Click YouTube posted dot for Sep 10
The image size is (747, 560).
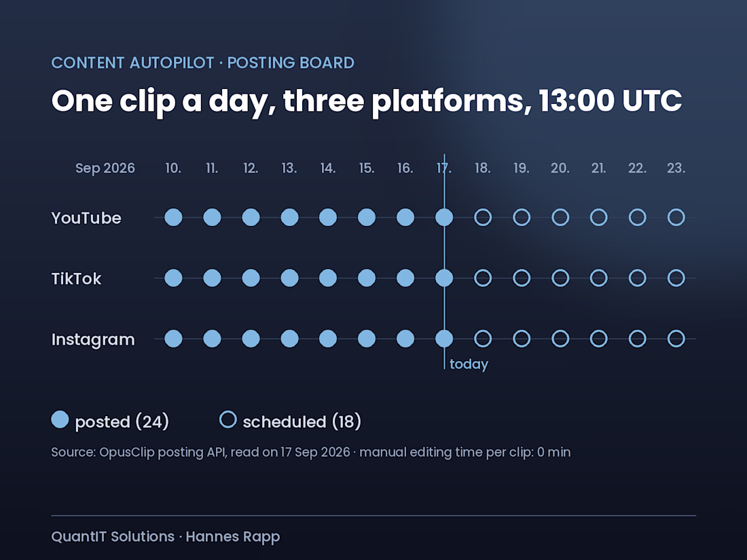pos(173,217)
